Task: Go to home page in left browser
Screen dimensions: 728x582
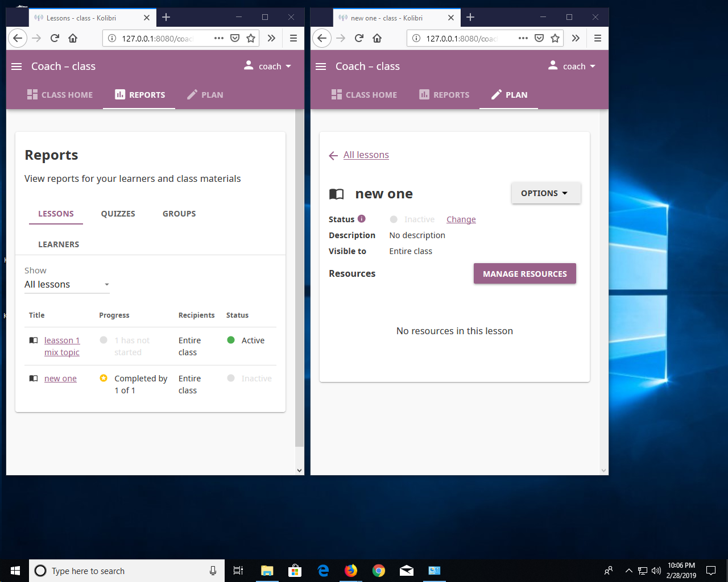Action: [x=73, y=38]
